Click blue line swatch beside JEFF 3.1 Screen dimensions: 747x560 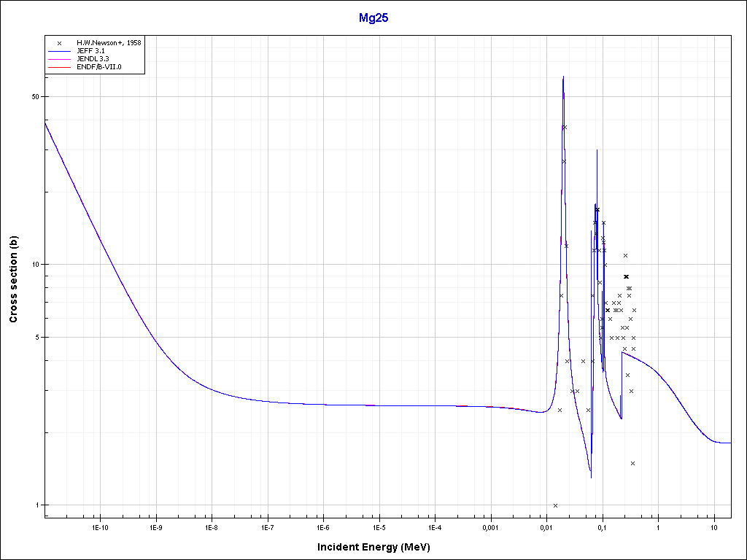[59, 51]
